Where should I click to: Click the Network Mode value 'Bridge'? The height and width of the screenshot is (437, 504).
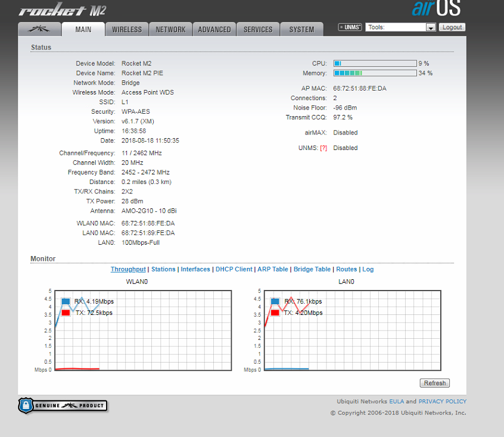pos(130,83)
